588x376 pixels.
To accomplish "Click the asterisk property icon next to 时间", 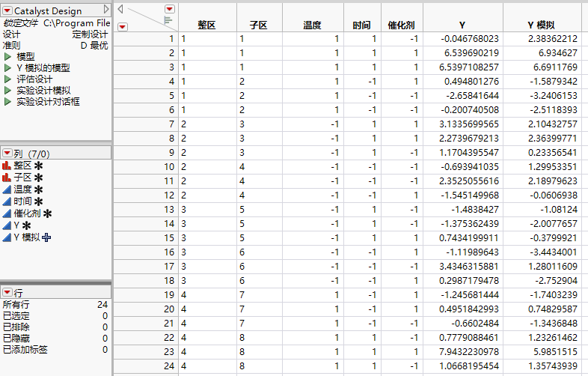I will click(x=39, y=201).
